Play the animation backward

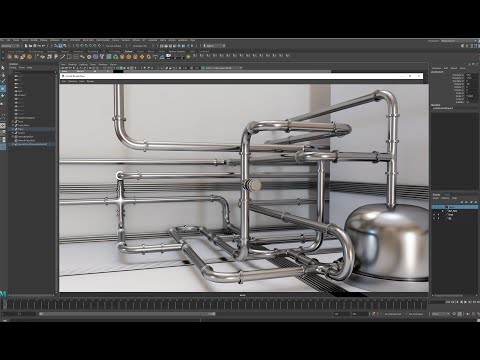pos(461,302)
